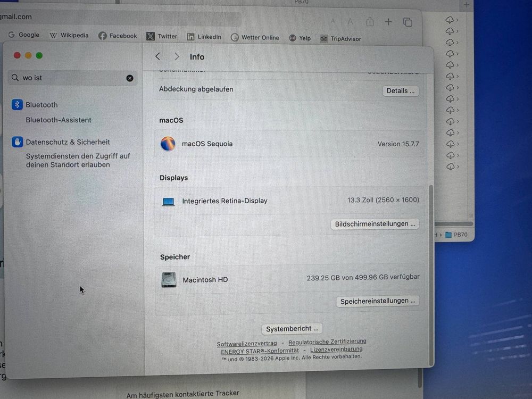Open the Details ... coverage button

pyautogui.click(x=401, y=91)
